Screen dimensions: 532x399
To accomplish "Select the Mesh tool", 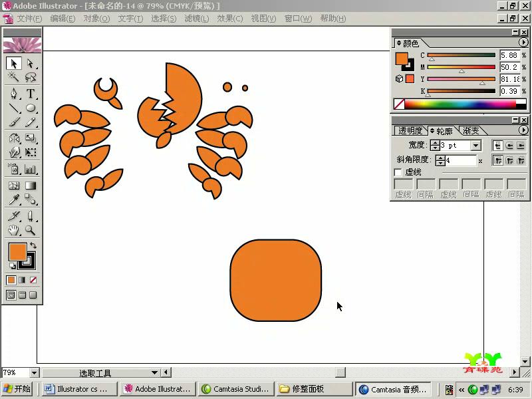I will [14, 186].
